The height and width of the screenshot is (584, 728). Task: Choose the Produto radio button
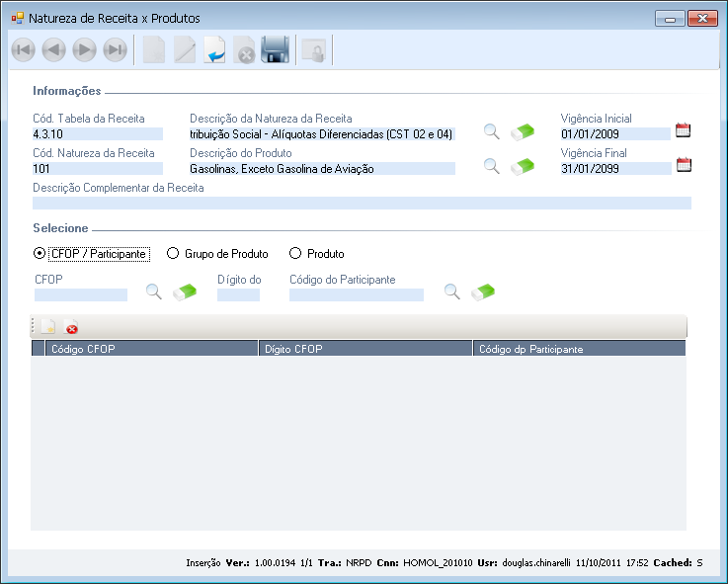(x=295, y=254)
